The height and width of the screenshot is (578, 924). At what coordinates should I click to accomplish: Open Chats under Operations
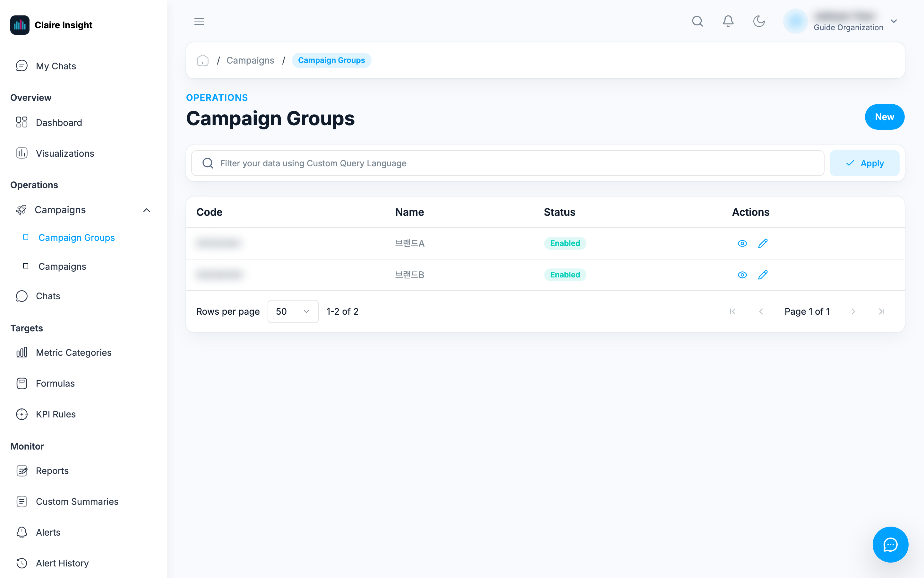tap(48, 296)
